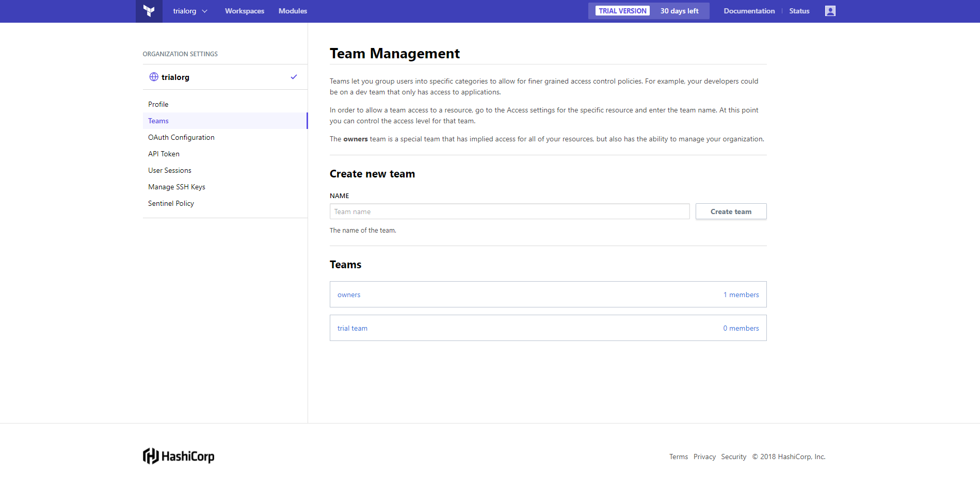
Task: Click the globe icon beside trialorg
Action: point(154,77)
